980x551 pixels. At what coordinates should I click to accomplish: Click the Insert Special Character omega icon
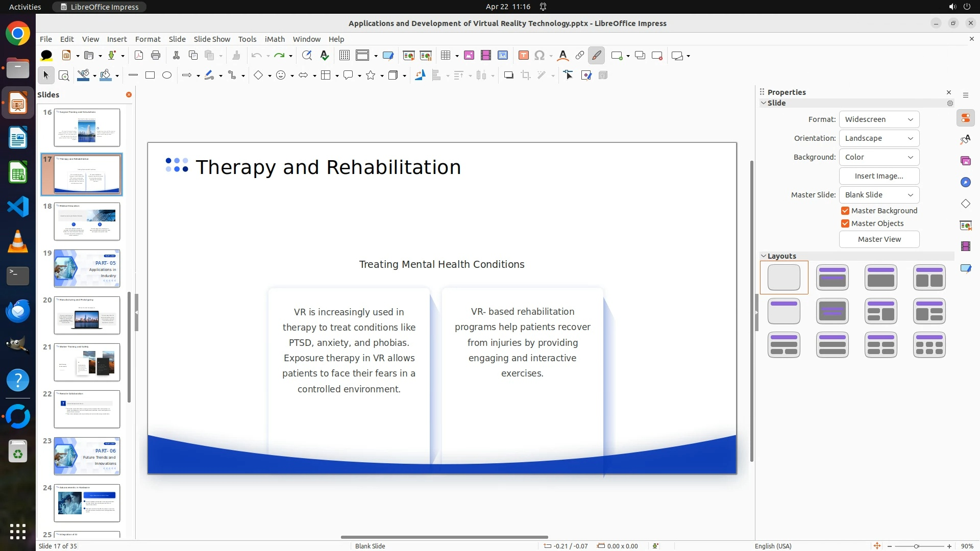pyautogui.click(x=540, y=56)
